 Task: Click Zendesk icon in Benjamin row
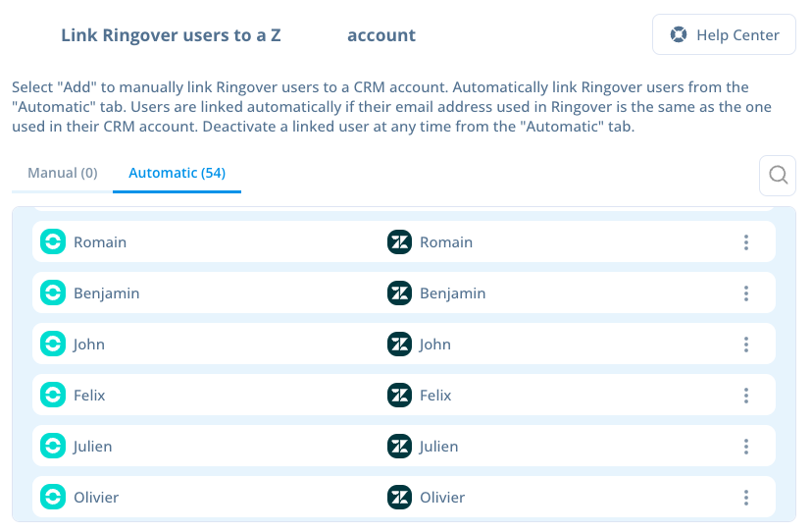[x=399, y=293]
